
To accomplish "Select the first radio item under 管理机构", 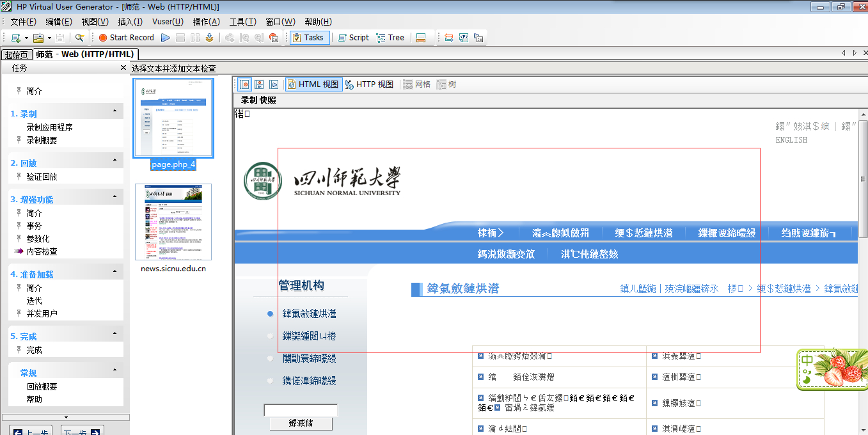I will 270,313.
